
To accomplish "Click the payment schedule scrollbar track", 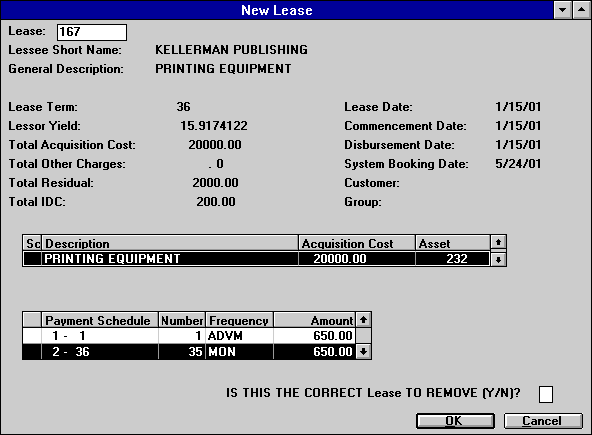I will 363,336.
